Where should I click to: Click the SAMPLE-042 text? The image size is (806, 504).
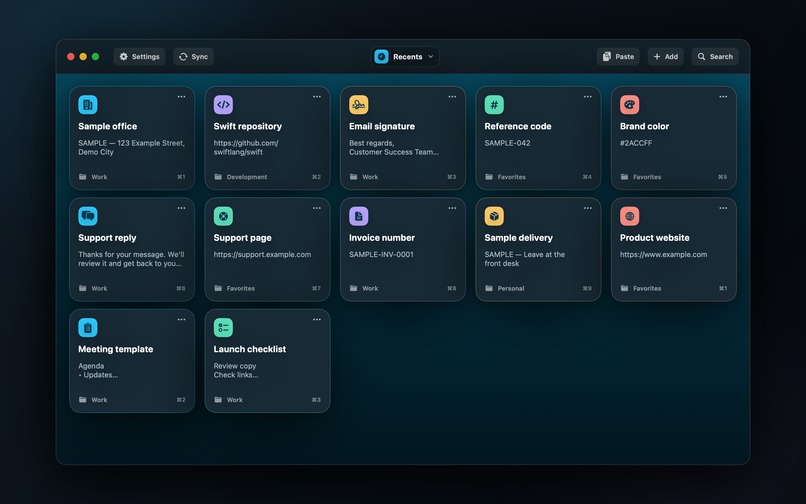tap(507, 143)
